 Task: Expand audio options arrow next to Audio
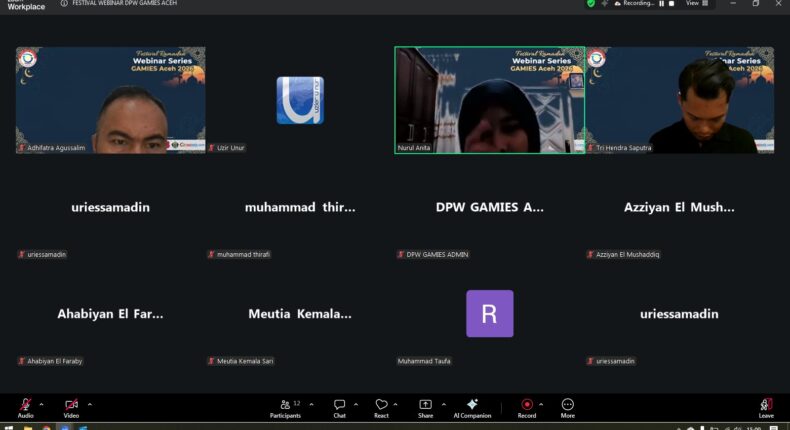[41, 404]
